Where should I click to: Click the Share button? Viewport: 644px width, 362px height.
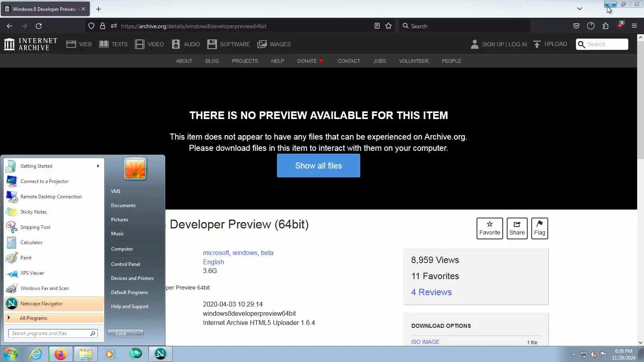click(517, 228)
